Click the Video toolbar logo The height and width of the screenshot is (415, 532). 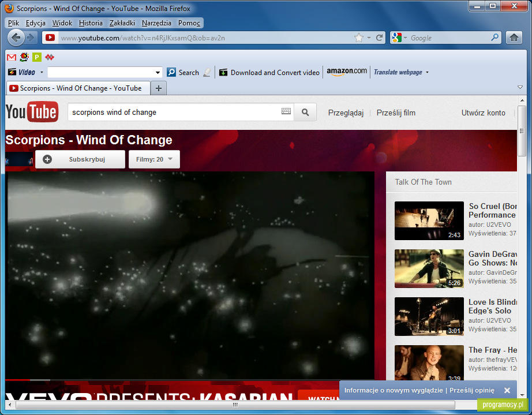(x=22, y=72)
